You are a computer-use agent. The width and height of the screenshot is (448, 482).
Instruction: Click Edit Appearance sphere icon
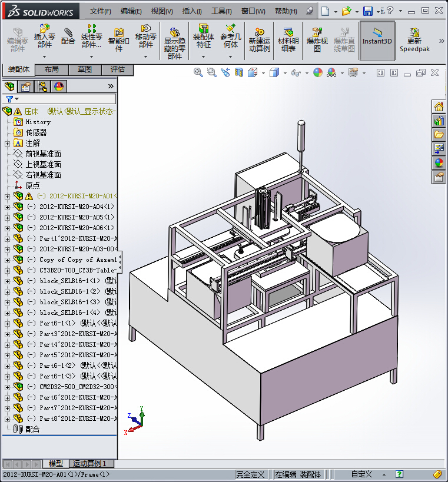click(x=318, y=73)
